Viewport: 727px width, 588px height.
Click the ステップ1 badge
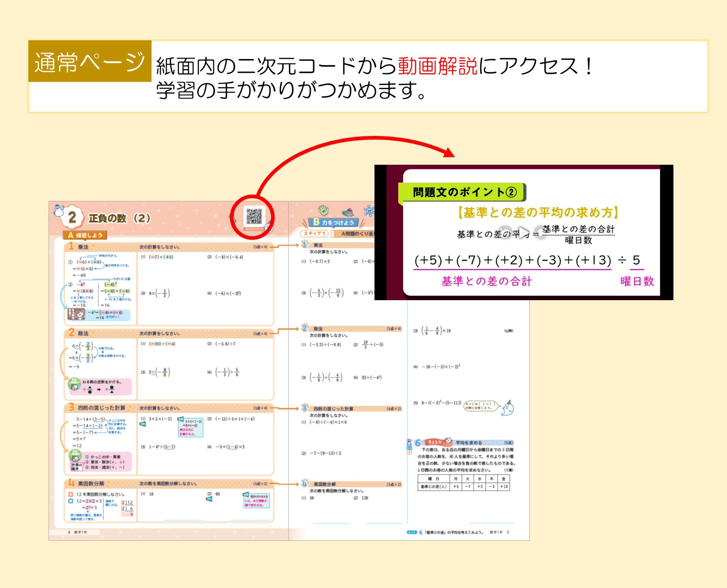[x=315, y=234]
